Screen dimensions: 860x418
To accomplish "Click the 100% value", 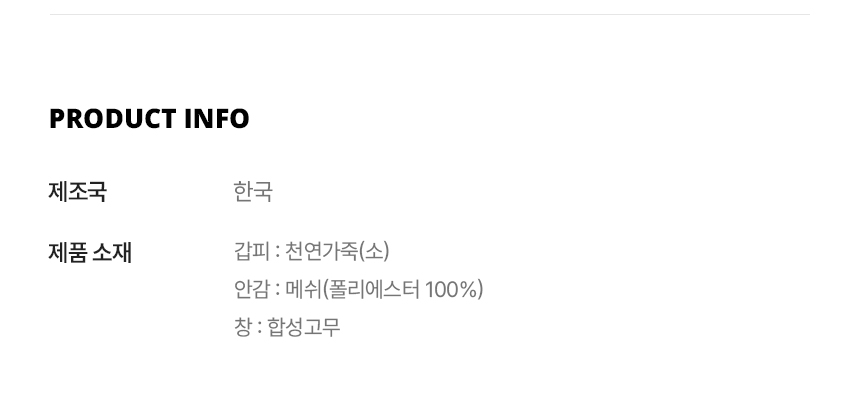I will [451, 289].
